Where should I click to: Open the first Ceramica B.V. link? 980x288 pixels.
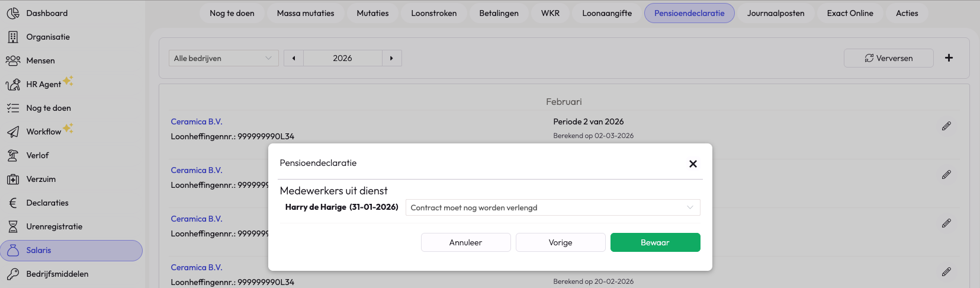[197, 121]
